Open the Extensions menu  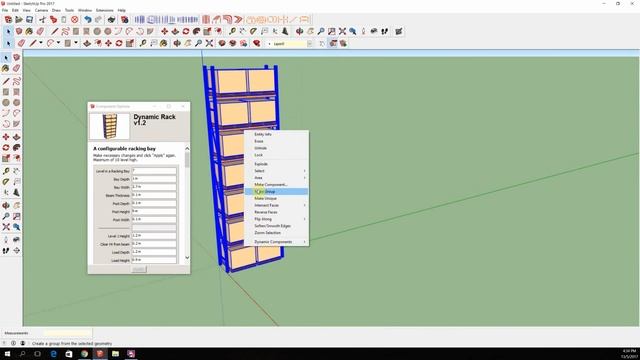(104, 10)
